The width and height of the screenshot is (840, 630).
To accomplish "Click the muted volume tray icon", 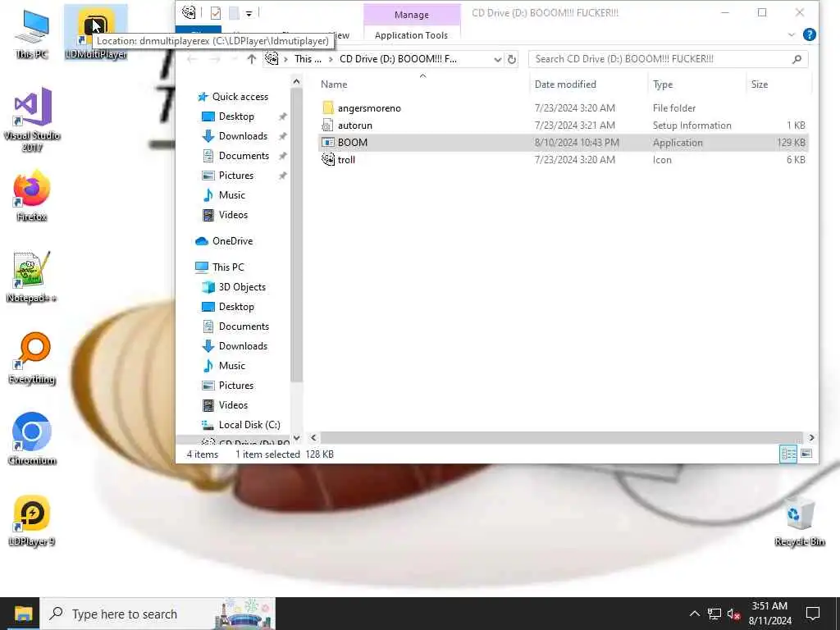I will pyautogui.click(x=734, y=614).
